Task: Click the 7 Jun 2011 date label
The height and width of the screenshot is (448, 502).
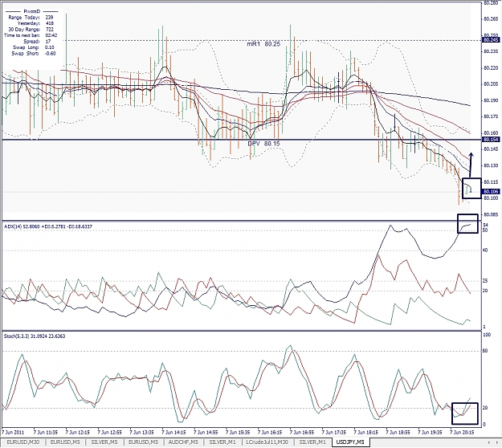Action: coord(13,432)
